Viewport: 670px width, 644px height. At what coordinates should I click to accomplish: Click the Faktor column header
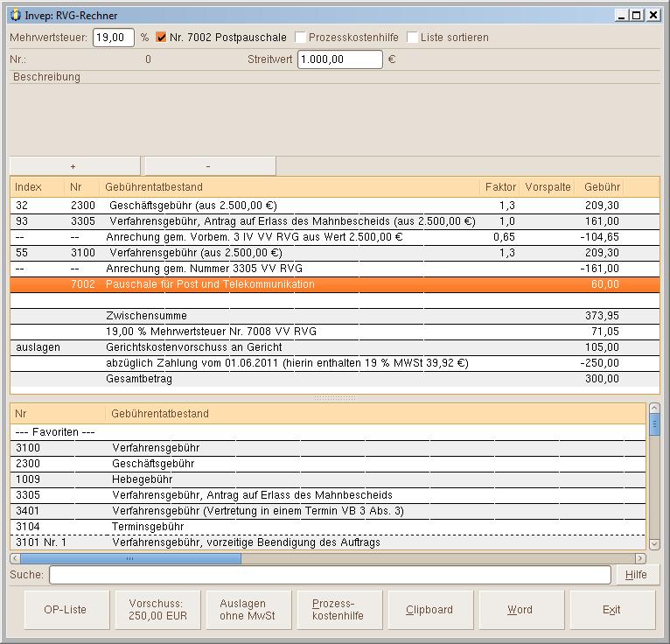[500, 186]
